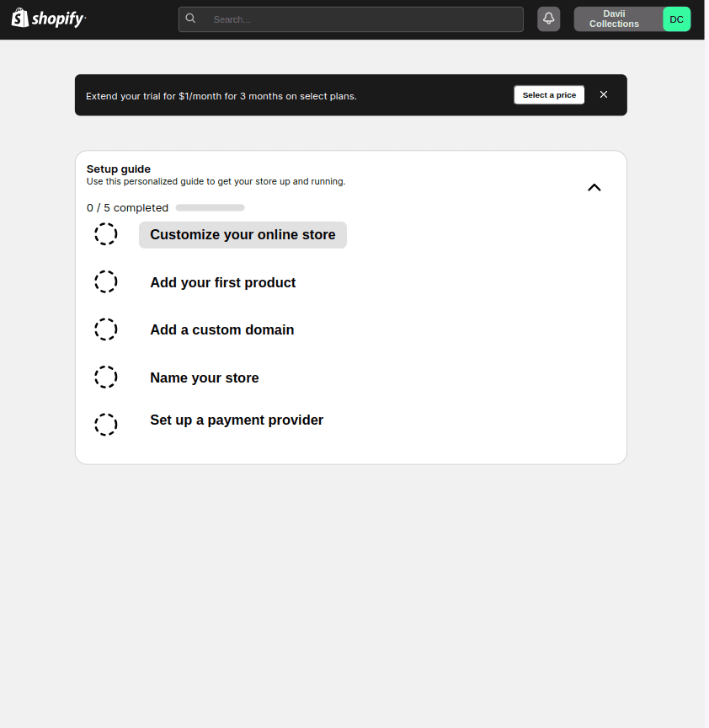This screenshot has height=728, width=709.
Task: Collapse the Setup guide chevron
Action: pos(594,188)
